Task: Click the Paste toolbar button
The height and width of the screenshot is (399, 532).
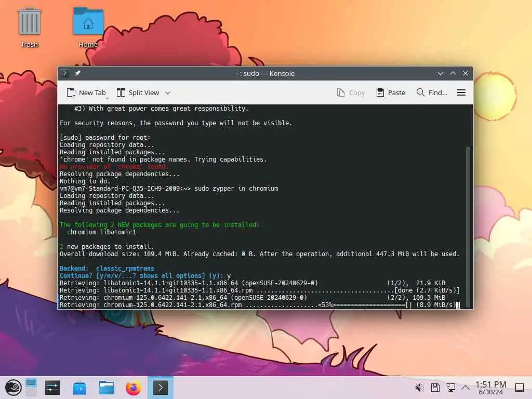Action: pyautogui.click(x=391, y=92)
